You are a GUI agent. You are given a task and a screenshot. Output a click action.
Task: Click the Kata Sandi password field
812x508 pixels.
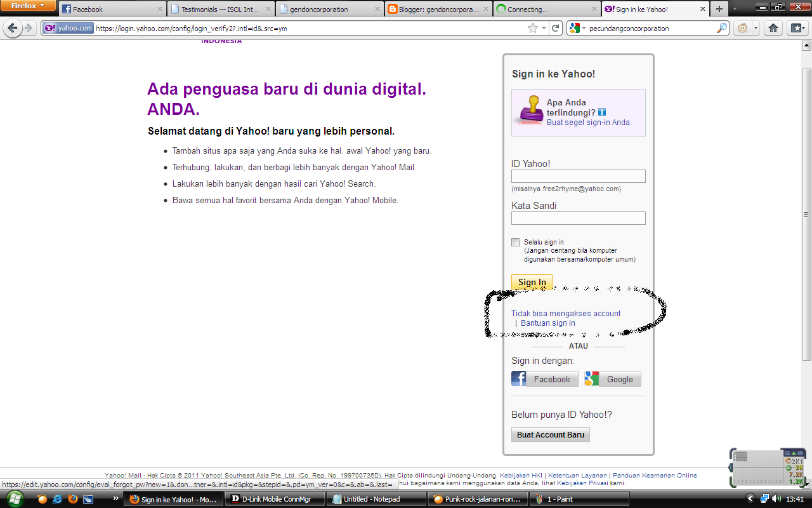point(578,218)
